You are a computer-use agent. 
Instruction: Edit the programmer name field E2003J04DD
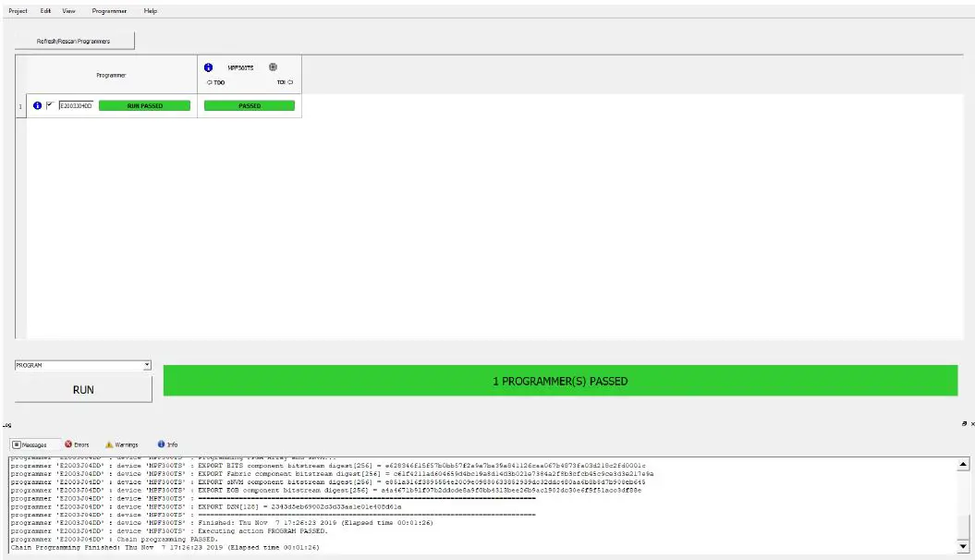76,105
